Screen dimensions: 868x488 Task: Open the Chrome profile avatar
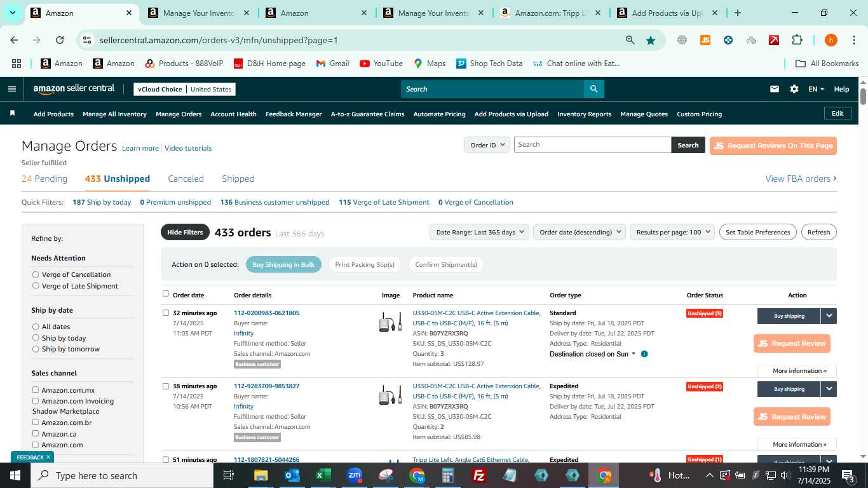click(x=831, y=40)
